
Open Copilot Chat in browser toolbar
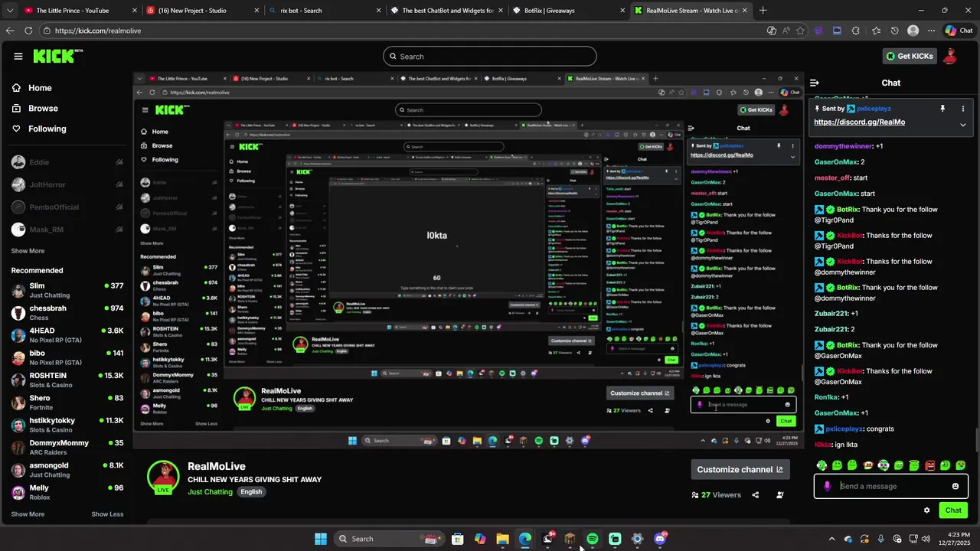click(x=958, y=31)
